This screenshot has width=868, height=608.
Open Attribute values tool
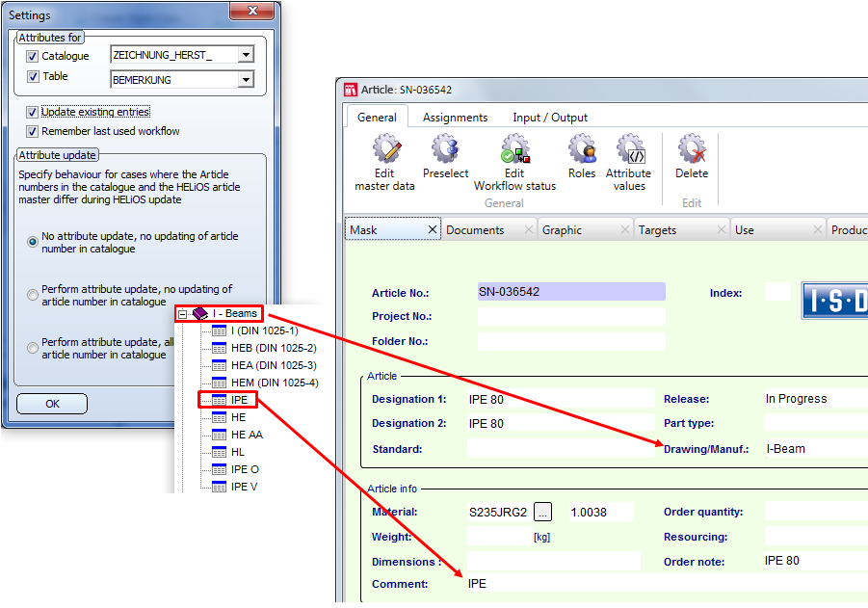630,148
